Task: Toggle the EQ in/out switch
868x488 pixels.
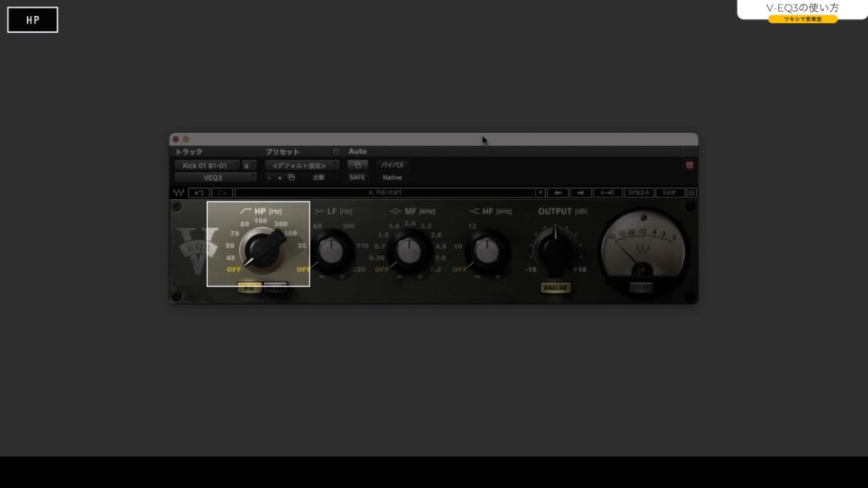Action: 249,288
